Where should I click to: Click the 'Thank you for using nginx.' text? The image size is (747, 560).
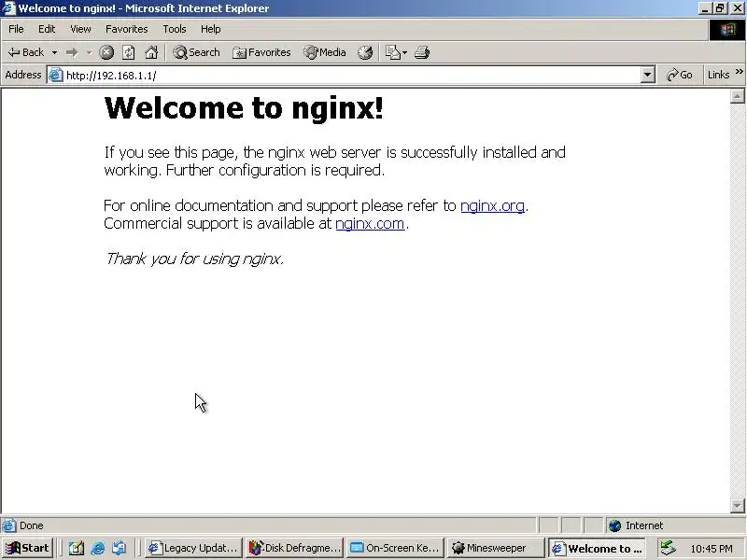[x=194, y=259]
